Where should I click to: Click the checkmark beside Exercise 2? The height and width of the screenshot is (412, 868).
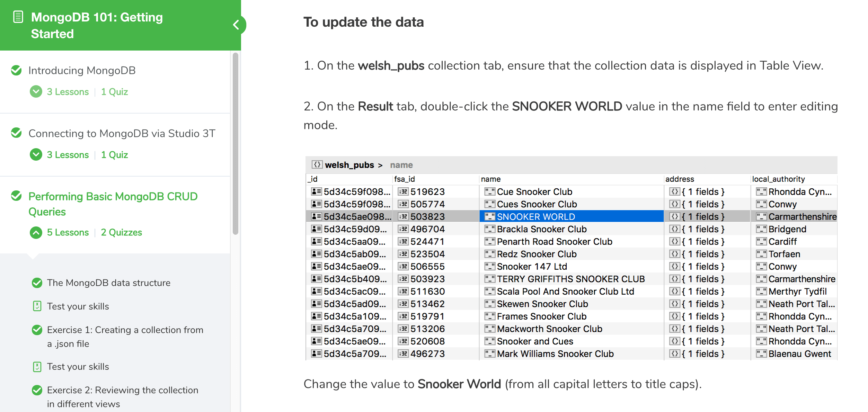click(x=37, y=390)
